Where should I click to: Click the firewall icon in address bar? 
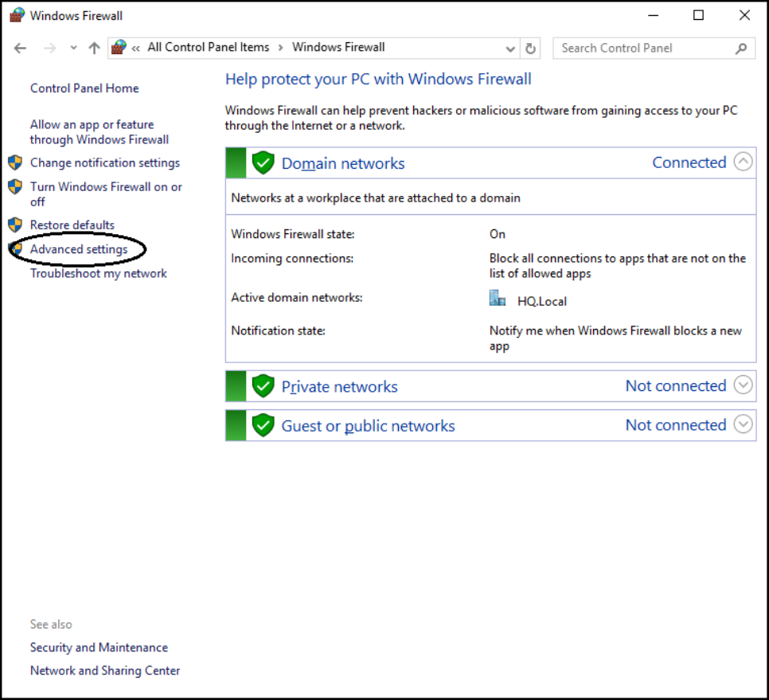119,47
